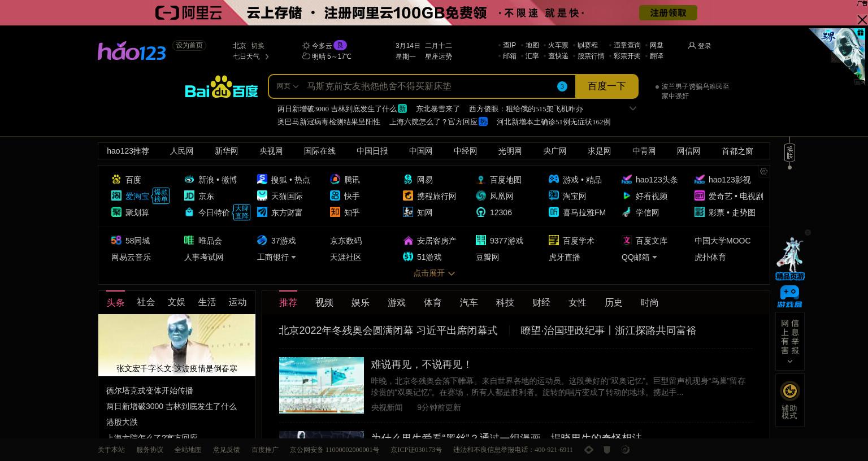868x461 pixels.
Task: Open the 天猫国际 icon
Action: click(x=262, y=195)
